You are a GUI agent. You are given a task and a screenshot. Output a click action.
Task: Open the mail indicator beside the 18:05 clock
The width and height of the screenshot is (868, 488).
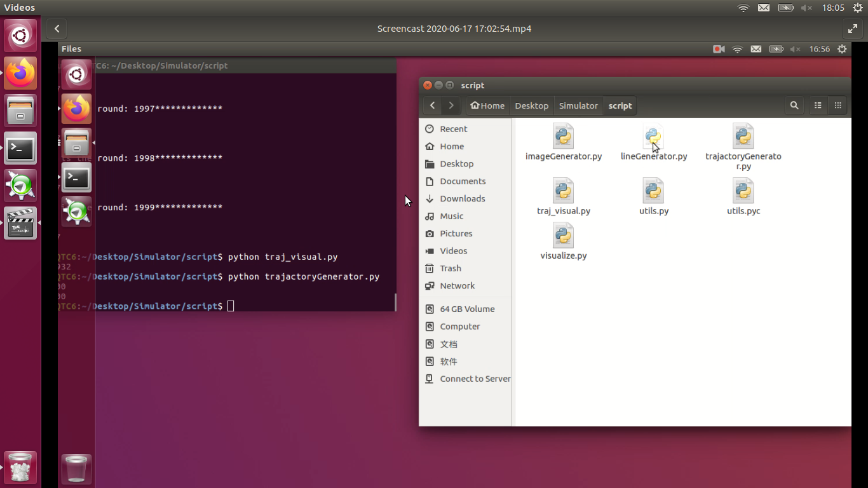coord(764,8)
